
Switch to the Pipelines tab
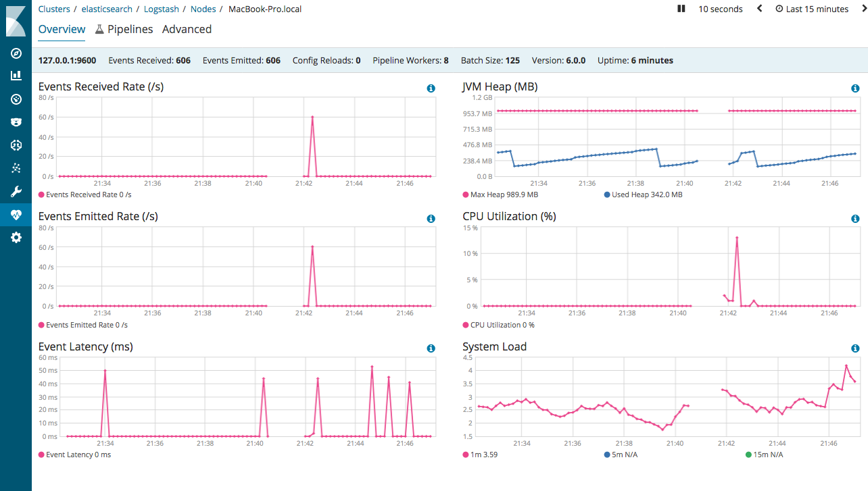point(130,29)
